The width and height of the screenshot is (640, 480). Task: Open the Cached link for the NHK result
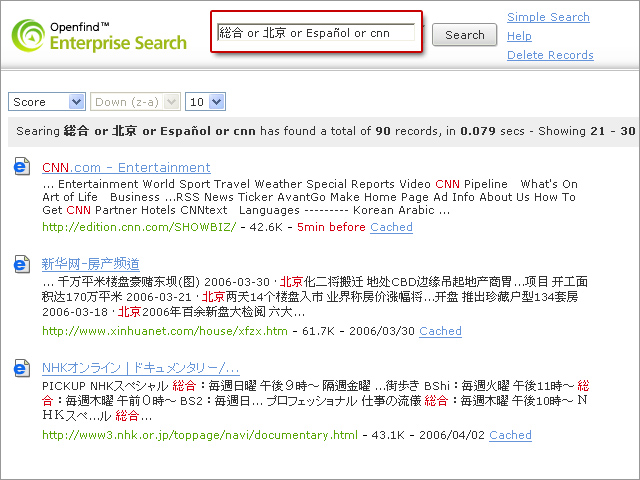[510, 435]
